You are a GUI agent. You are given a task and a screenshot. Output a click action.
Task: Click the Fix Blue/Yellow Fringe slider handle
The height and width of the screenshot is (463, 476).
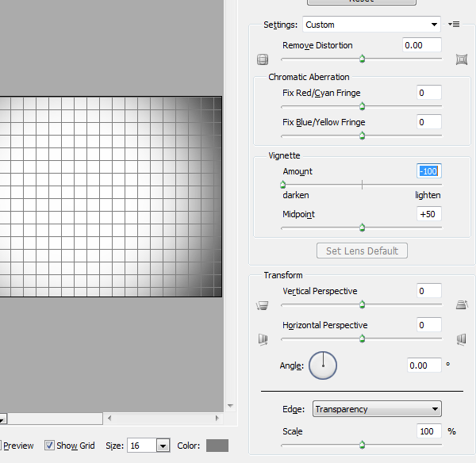(x=362, y=136)
